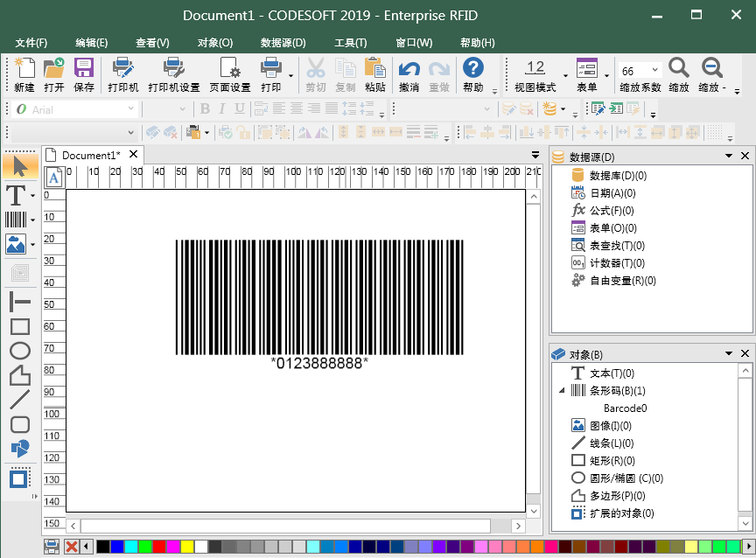The image size is (756, 558).
Task: Paste with the 粘贴 icon
Action: coord(375,74)
